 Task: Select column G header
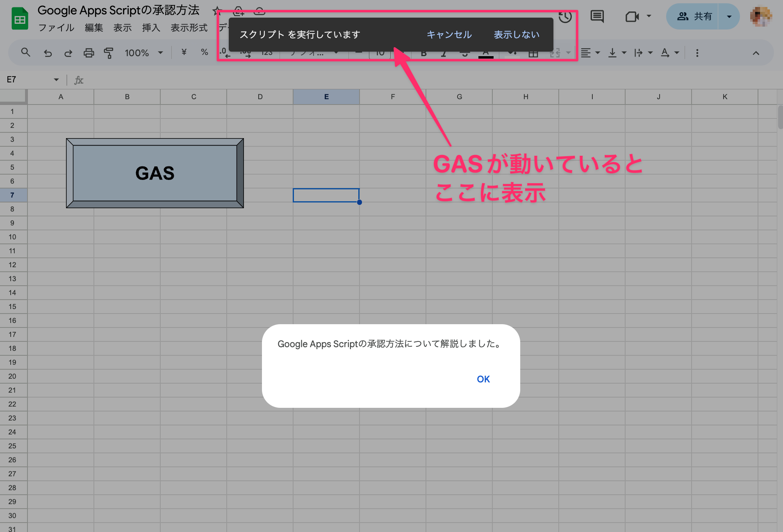[x=459, y=97]
